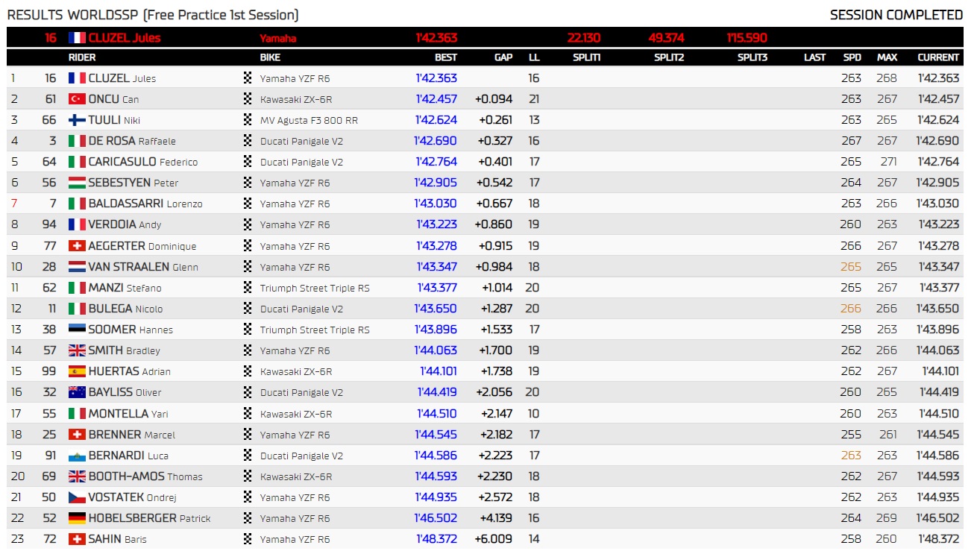Click the British flag beside SMITH Bradley

coord(77,350)
